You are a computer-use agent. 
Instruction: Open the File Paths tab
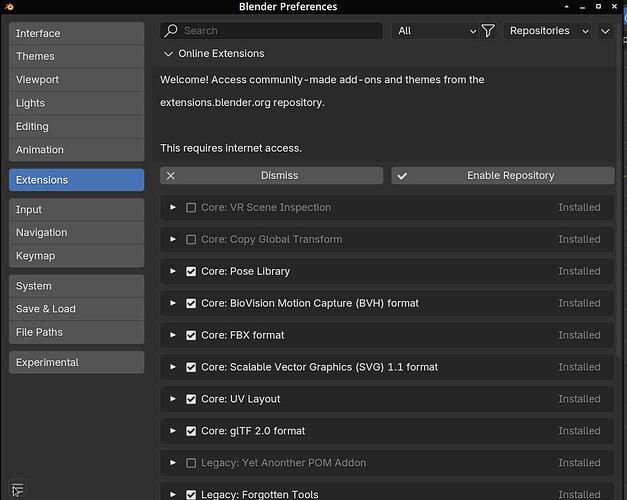click(76, 332)
